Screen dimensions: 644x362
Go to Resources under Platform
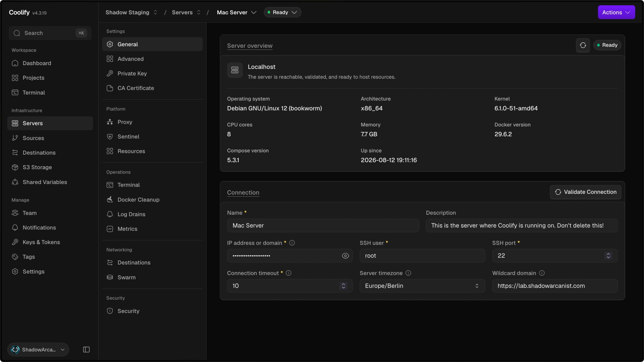click(x=152, y=151)
